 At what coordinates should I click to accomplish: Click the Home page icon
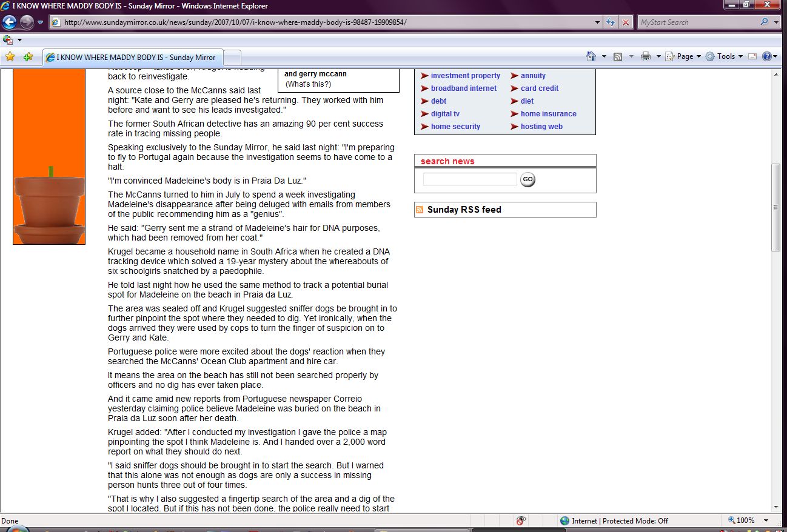(591, 56)
